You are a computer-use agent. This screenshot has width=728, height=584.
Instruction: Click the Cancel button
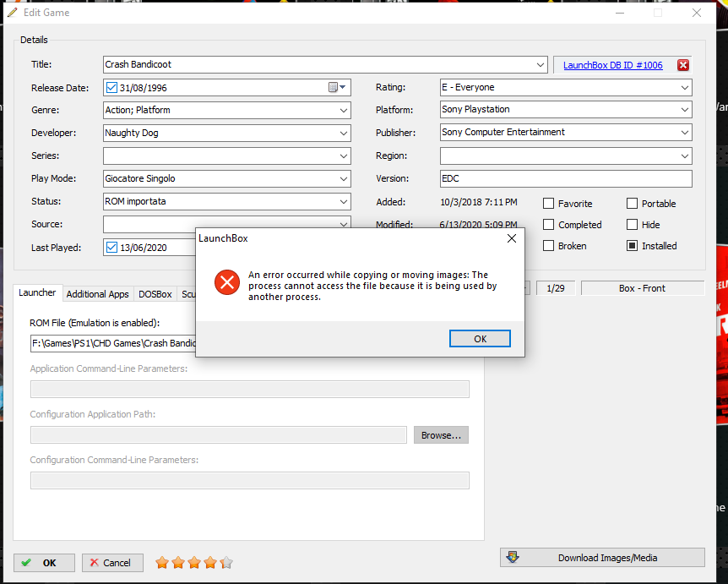point(112,563)
